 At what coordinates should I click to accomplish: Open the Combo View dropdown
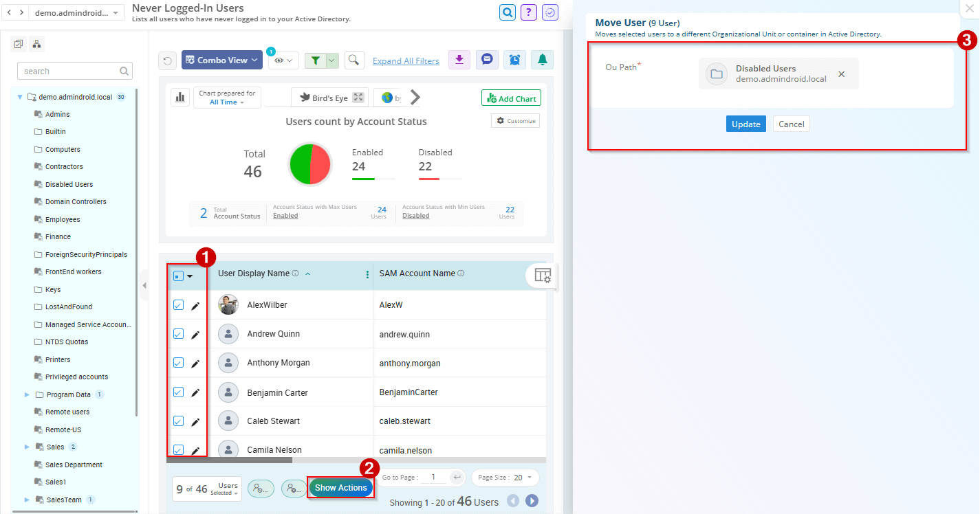coord(221,60)
